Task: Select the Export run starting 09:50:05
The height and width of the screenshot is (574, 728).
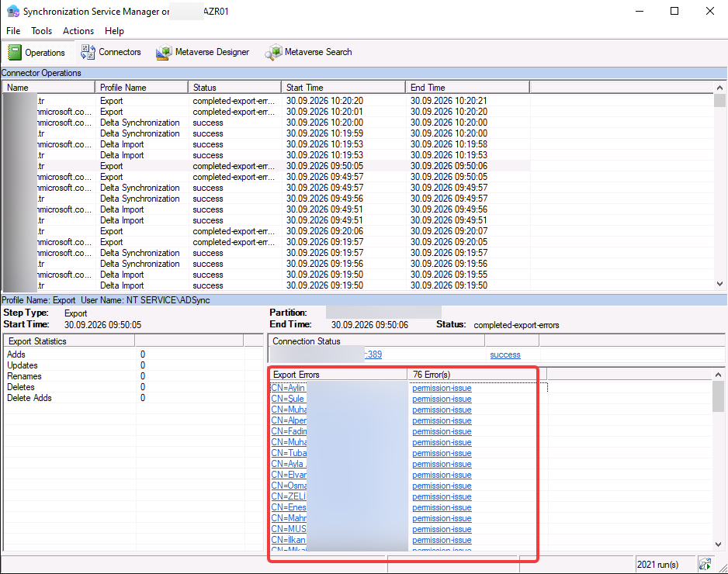Action: pos(266,166)
